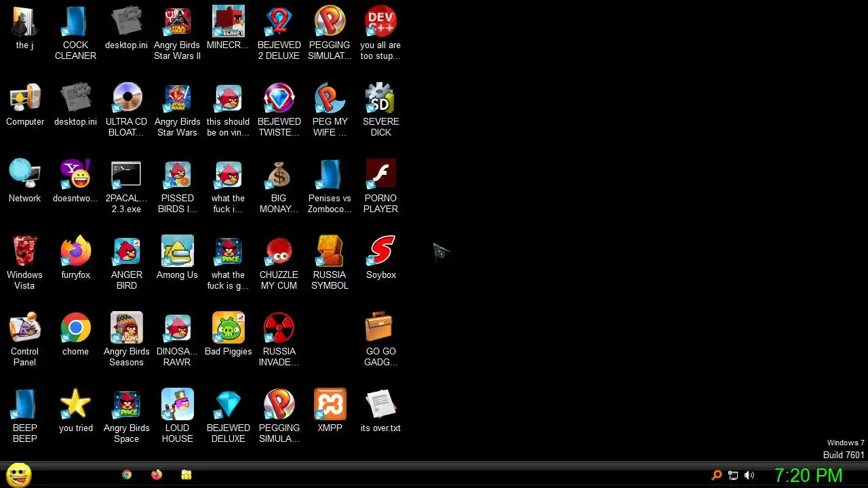This screenshot has height=488, width=868.
Task: Launch Chrome from the taskbar
Action: point(127,475)
